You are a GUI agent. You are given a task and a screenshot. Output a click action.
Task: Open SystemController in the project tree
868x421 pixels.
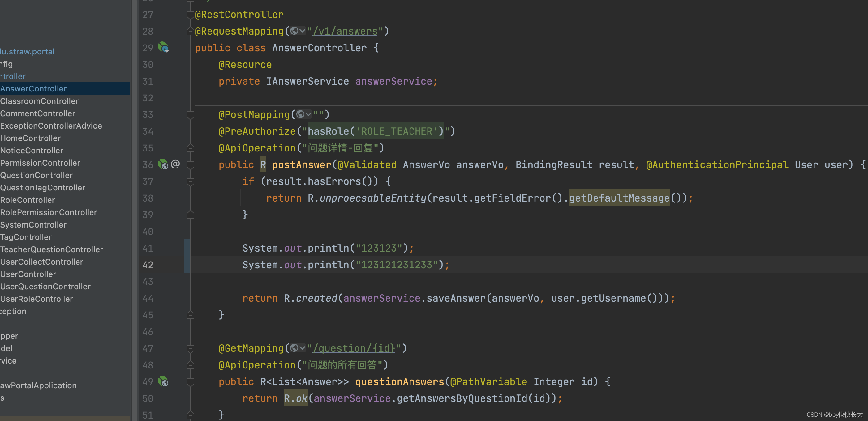pos(33,225)
